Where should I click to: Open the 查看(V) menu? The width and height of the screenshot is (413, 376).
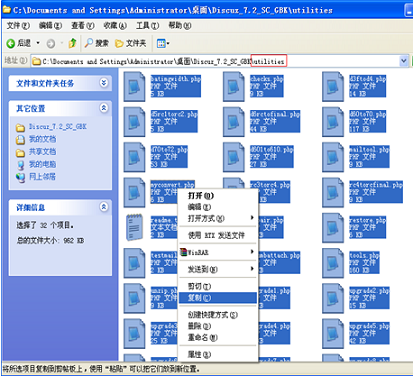(83, 25)
